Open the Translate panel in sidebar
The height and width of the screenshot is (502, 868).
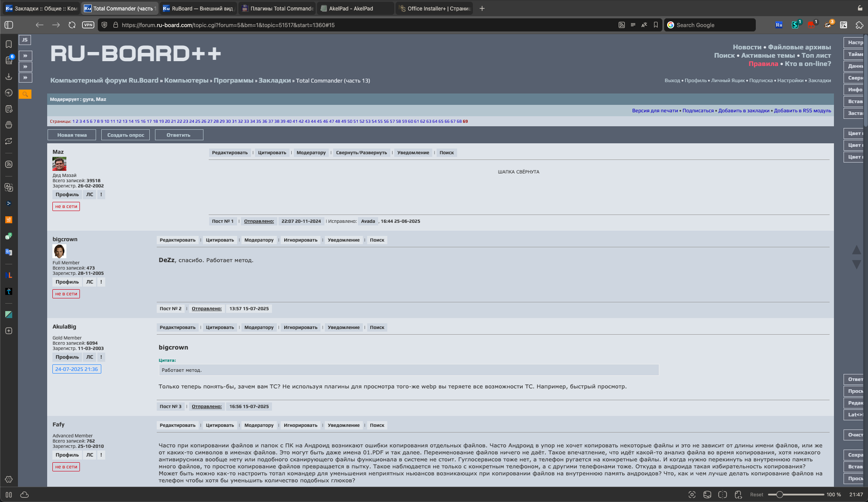(x=9, y=187)
